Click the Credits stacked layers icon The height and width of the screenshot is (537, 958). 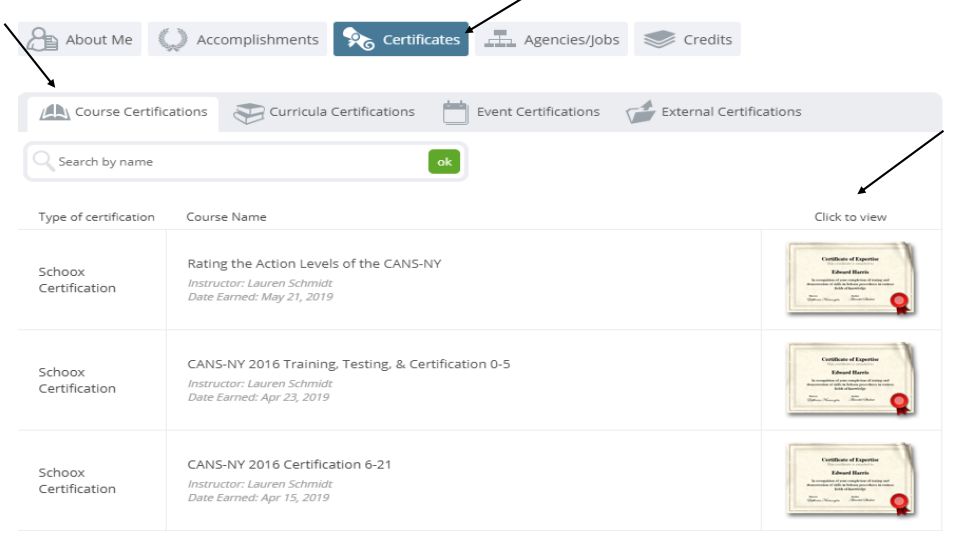click(659, 40)
